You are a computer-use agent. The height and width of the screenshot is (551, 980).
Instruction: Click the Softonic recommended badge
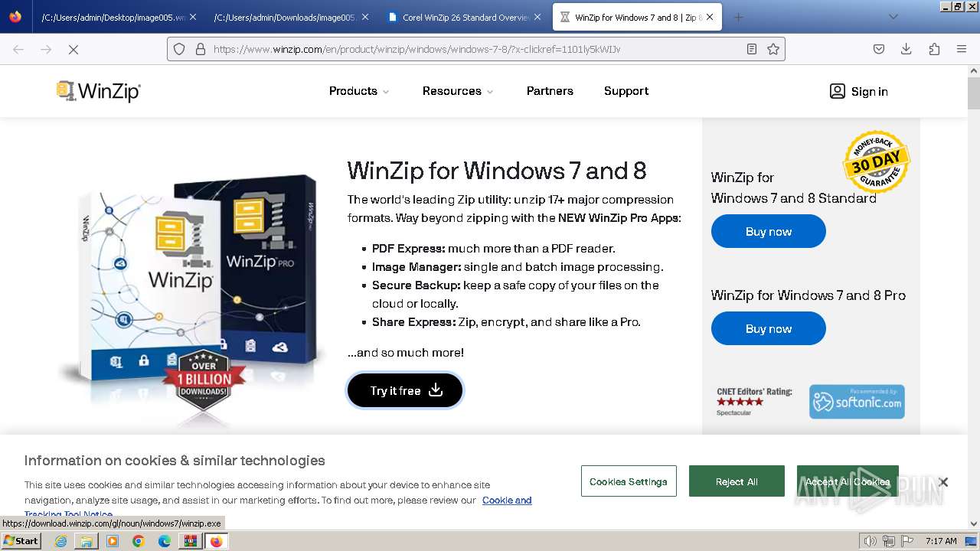pos(857,402)
